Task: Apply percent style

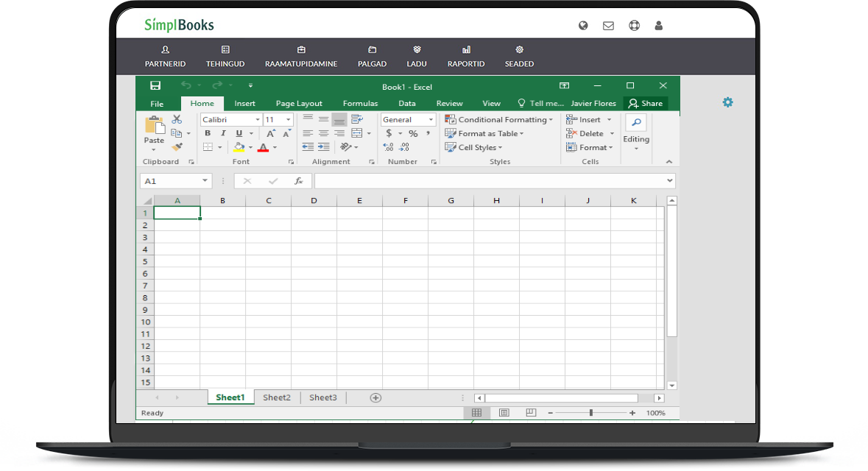Action: 413,133
